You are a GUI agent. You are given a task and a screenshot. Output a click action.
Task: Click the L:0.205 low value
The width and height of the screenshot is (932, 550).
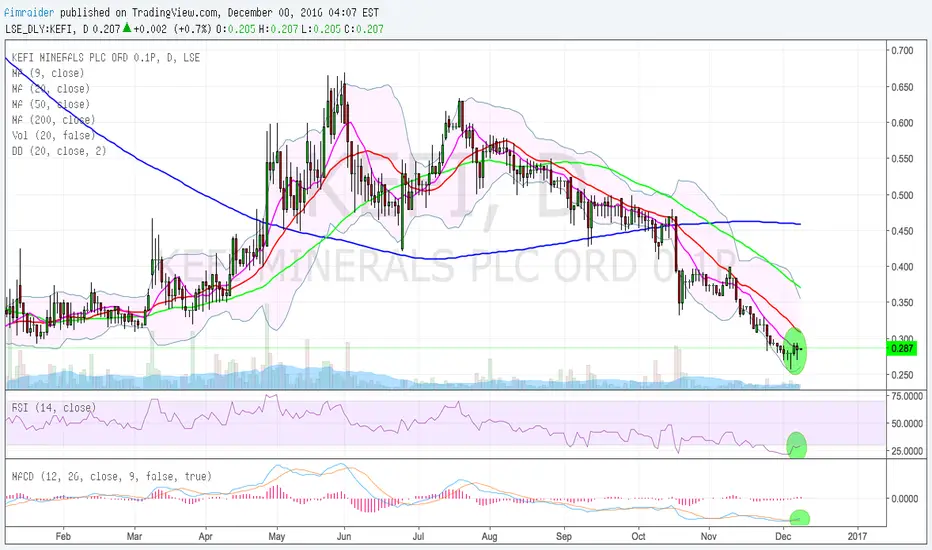point(321,29)
